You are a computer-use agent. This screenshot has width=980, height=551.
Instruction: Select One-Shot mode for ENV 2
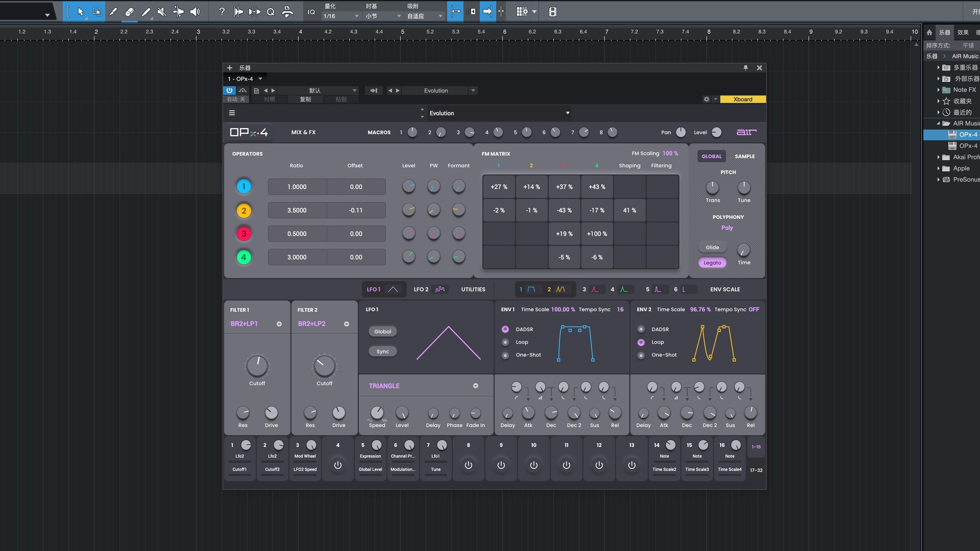(x=641, y=355)
